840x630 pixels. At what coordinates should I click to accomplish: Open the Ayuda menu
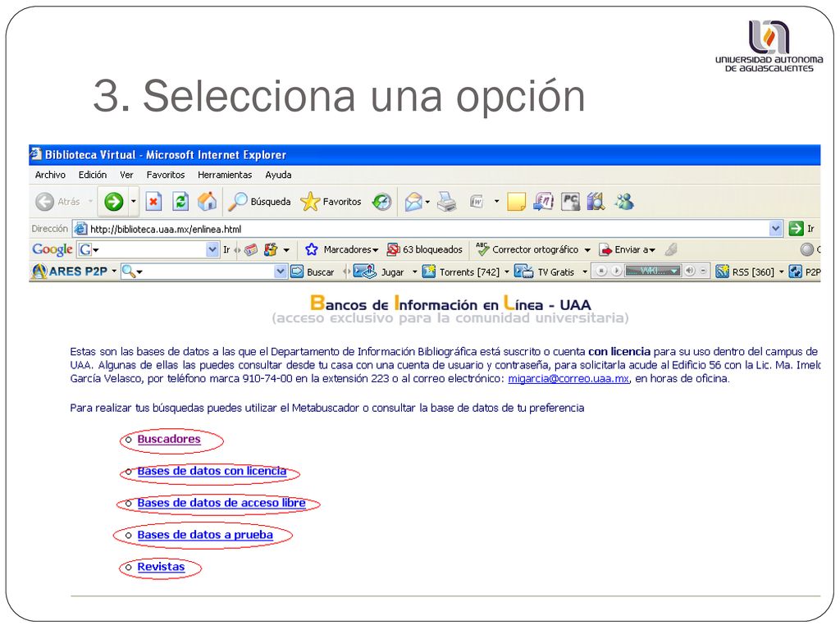(278, 175)
